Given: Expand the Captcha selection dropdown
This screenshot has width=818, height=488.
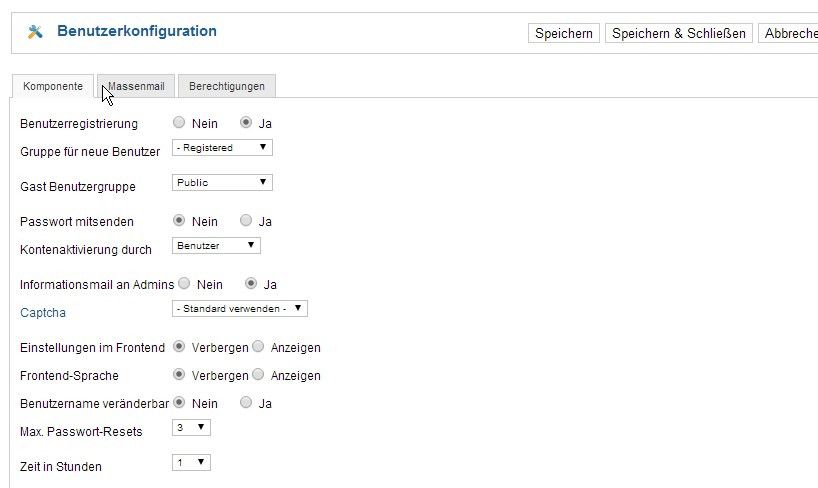Looking at the screenshot, I should click(239, 308).
